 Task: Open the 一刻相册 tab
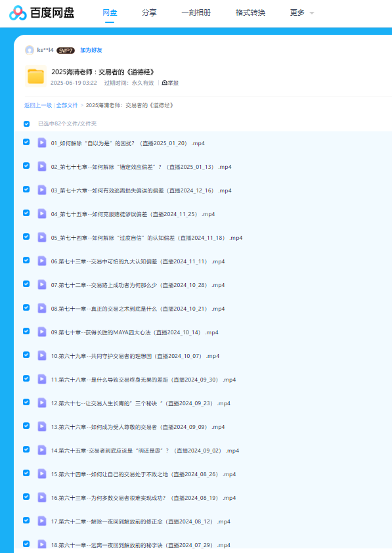tap(196, 12)
